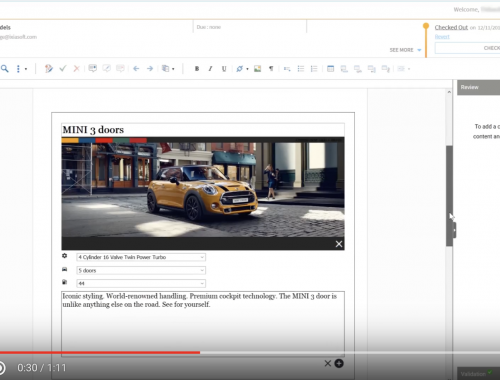Go to next change with right arrow

[150, 69]
